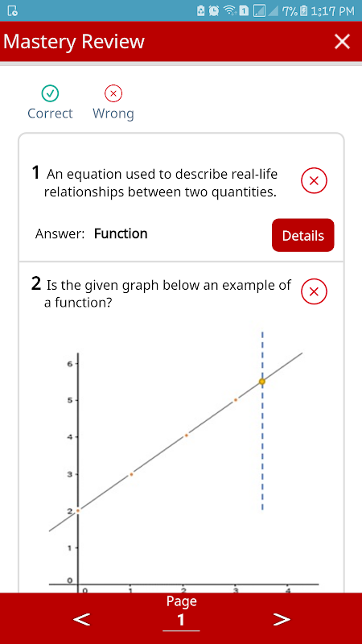Tap the Wi-Fi status bar icon
362x644 pixels.
coord(230,10)
